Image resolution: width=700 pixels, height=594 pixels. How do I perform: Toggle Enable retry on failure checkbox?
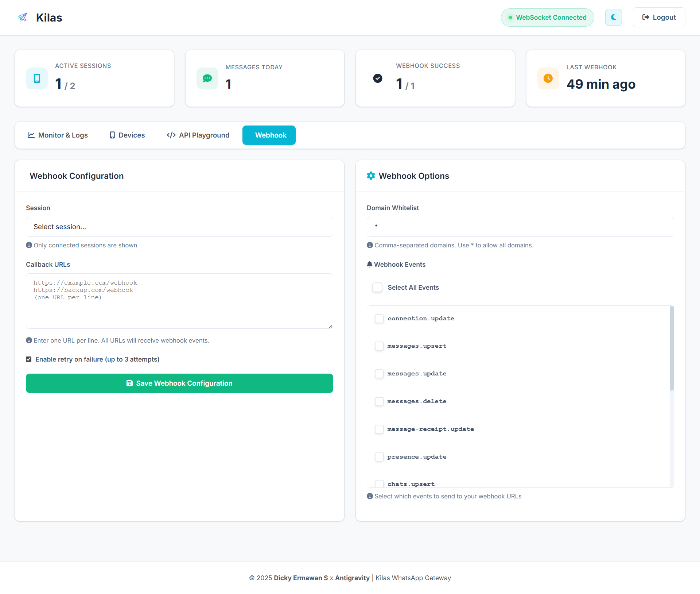29,359
